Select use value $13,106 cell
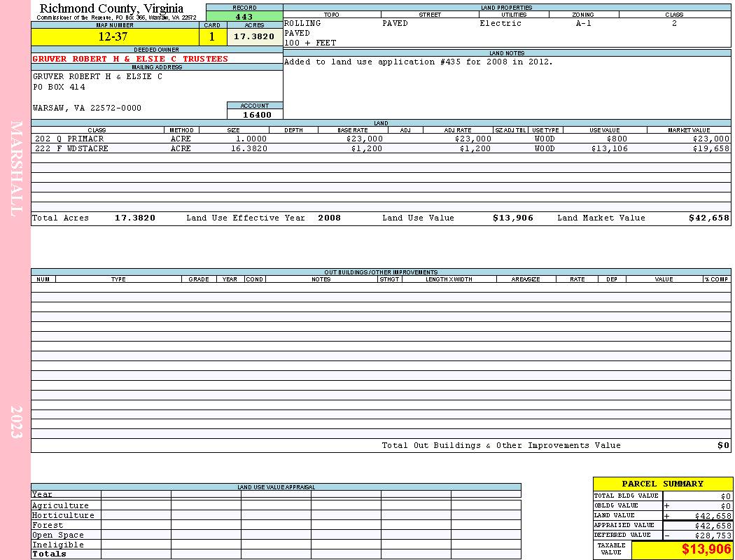This screenshot has height=560, width=735. 609,149
